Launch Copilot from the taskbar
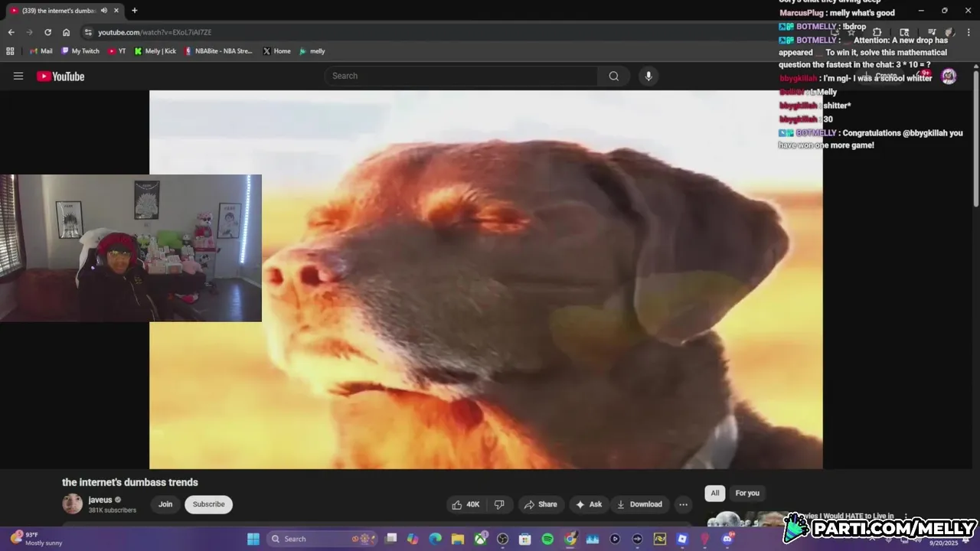The image size is (980, 551). tap(413, 539)
